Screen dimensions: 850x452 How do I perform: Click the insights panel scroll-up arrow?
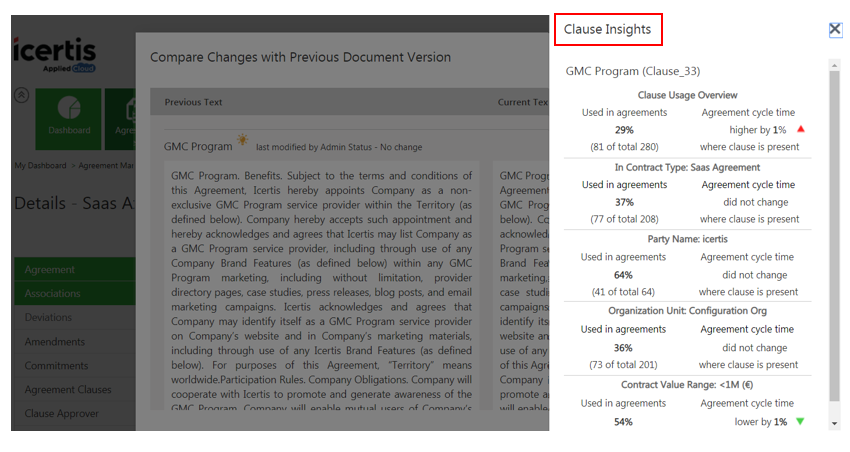pos(835,66)
